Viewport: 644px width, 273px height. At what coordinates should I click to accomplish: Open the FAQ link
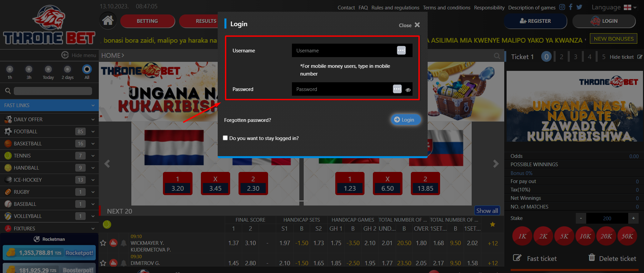coord(363,7)
